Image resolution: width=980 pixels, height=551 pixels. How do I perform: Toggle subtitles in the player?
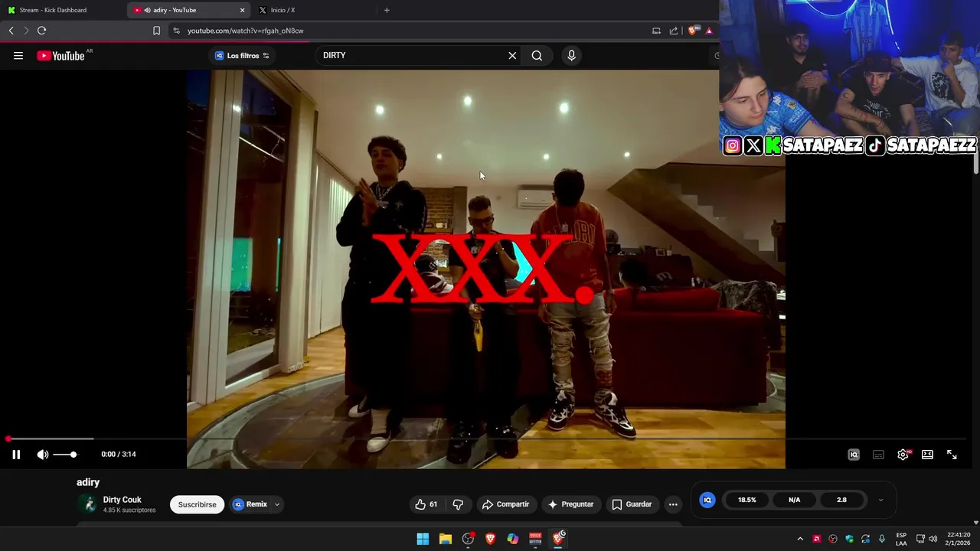pos(878,455)
